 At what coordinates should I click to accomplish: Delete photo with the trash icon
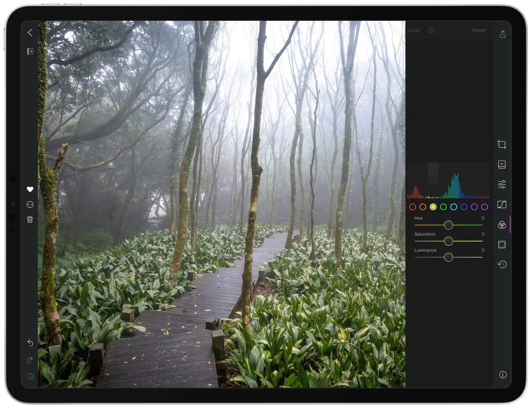click(30, 220)
